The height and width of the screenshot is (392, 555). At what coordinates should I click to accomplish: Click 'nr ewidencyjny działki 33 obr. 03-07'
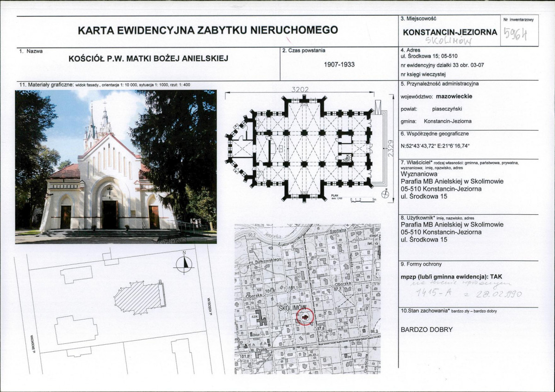tap(442, 65)
